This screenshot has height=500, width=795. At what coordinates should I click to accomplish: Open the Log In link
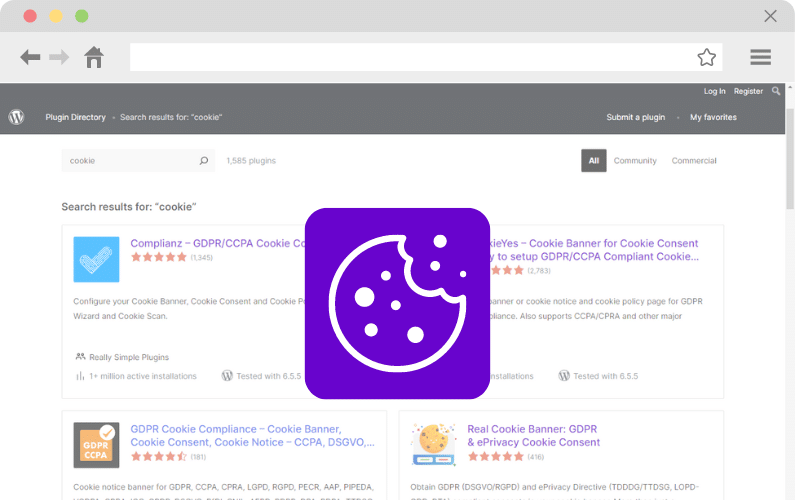coord(714,91)
